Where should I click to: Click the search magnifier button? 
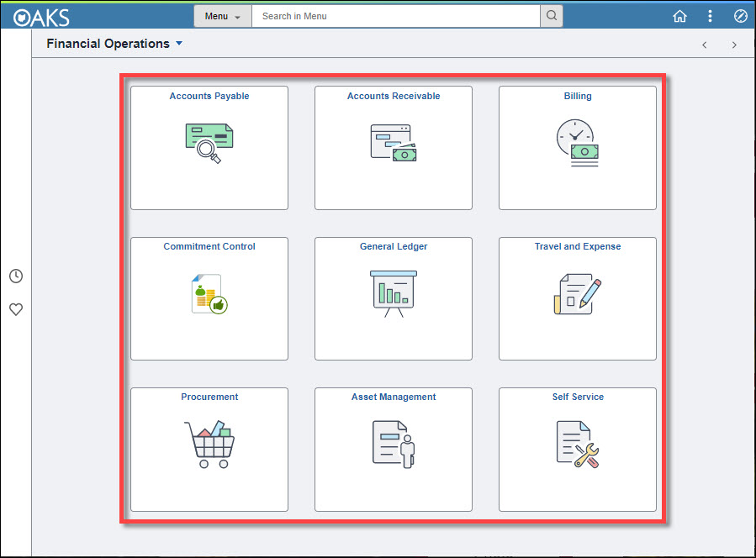552,16
